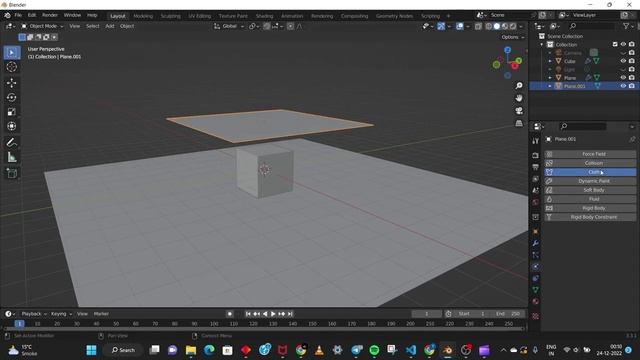Image resolution: width=640 pixels, height=360 pixels.
Task: Open the Global orientation dropdown
Action: click(x=229, y=26)
